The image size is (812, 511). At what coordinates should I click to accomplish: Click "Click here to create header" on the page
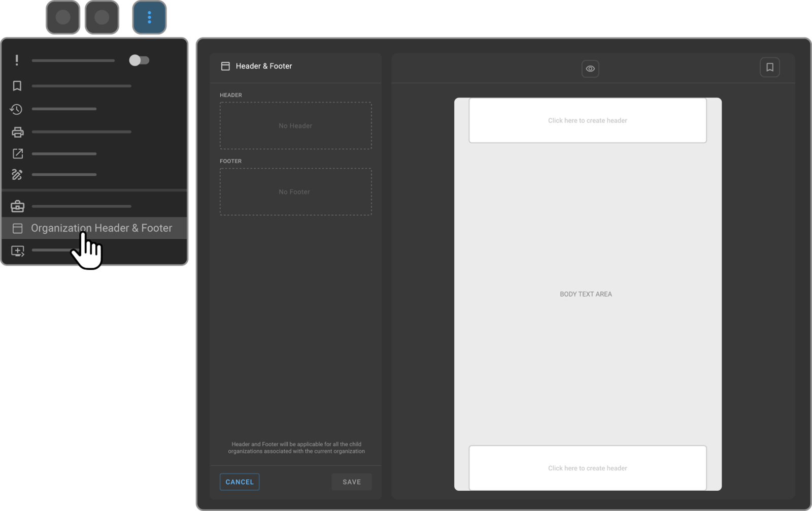pos(587,120)
